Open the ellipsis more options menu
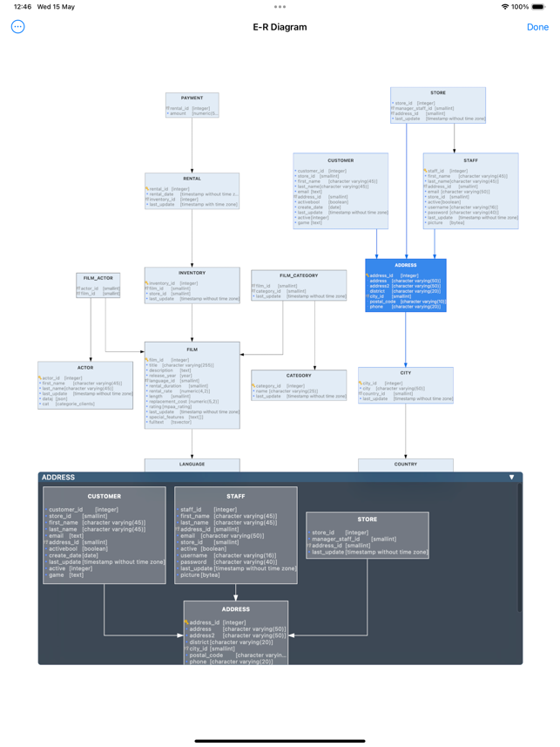The width and height of the screenshot is (560, 747). tap(17, 27)
